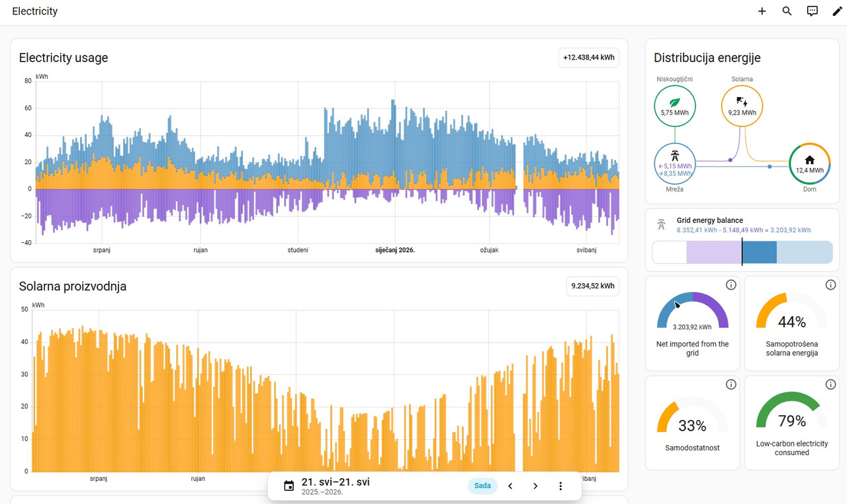Click the Grid energy balance bar

click(x=742, y=253)
